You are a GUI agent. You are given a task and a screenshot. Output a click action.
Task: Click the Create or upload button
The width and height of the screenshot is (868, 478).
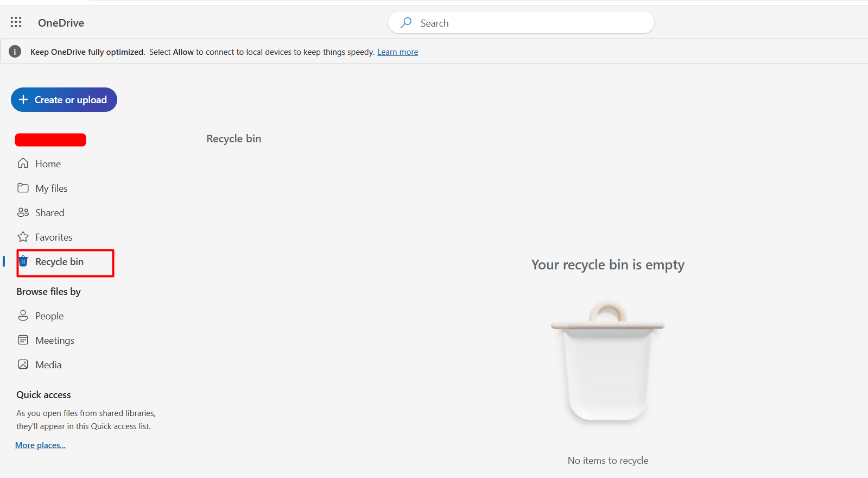tap(64, 99)
